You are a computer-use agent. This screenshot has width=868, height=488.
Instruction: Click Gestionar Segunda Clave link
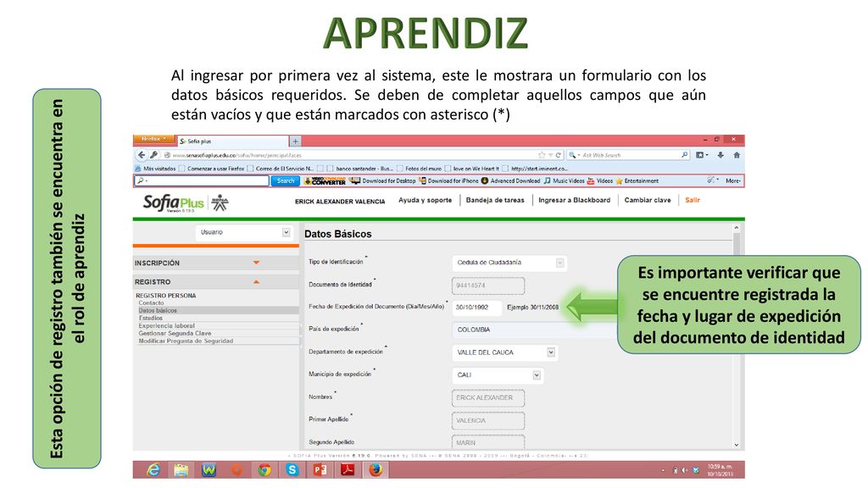coord(175,334)
